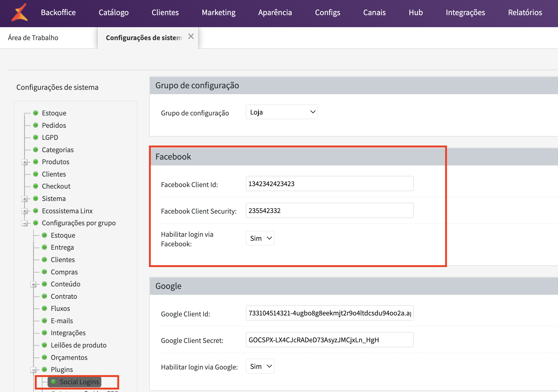Click green status dot beside Integrações
Image resolution: width=558 pixels, height=392 pixels.
click(x=44, y=332)
